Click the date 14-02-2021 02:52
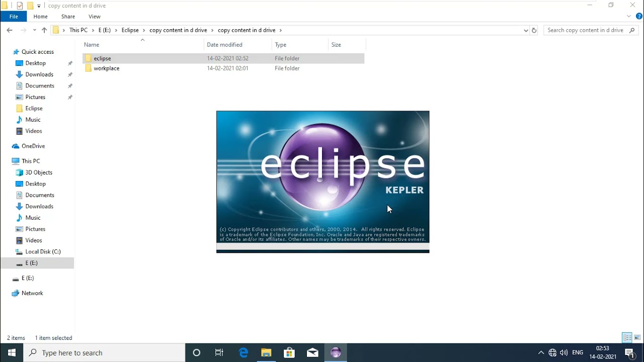644x362 pixels. click(x=227, y=58)
